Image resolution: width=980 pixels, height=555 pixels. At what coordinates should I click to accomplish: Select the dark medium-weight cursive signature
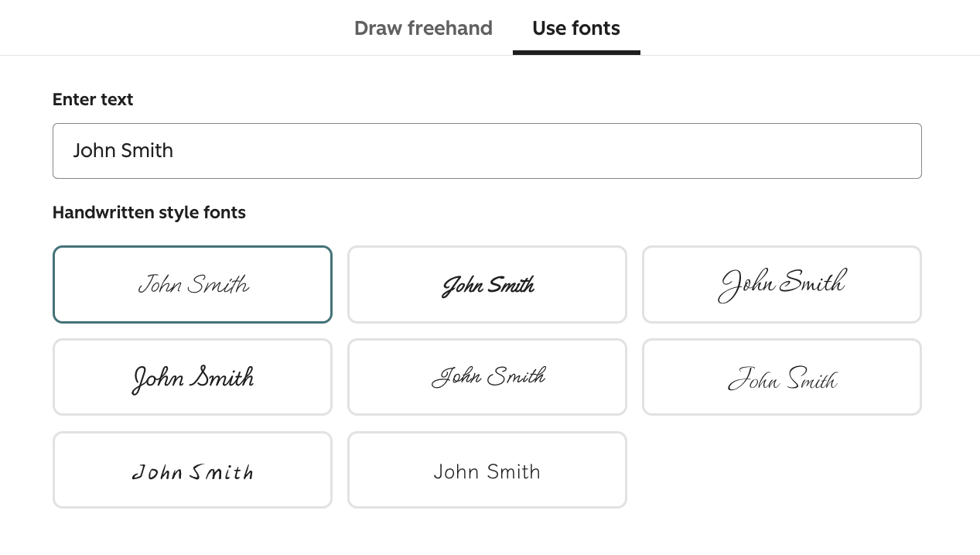193,377
